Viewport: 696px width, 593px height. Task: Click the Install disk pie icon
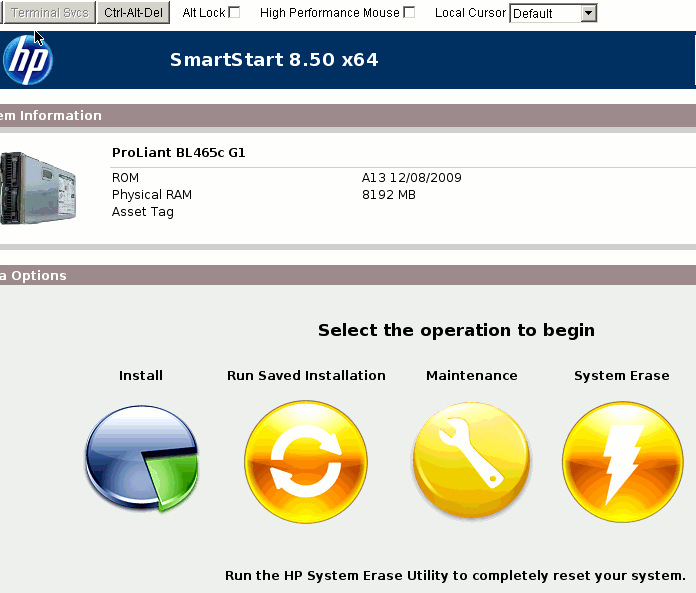click(142, 458)
